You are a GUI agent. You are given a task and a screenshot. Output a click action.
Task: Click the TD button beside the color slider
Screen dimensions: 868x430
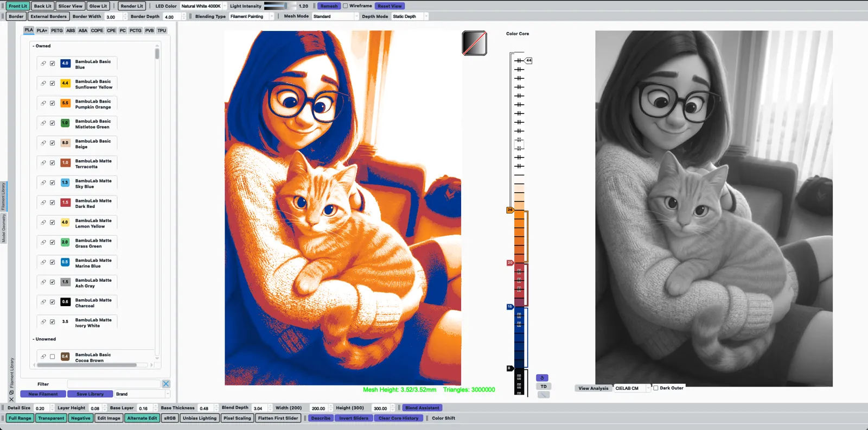(x=544, y=387)
